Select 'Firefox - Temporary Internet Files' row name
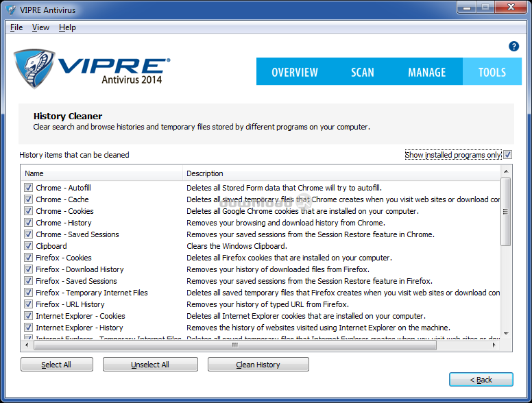Screen dimensions: 532x403 (92, 293)
